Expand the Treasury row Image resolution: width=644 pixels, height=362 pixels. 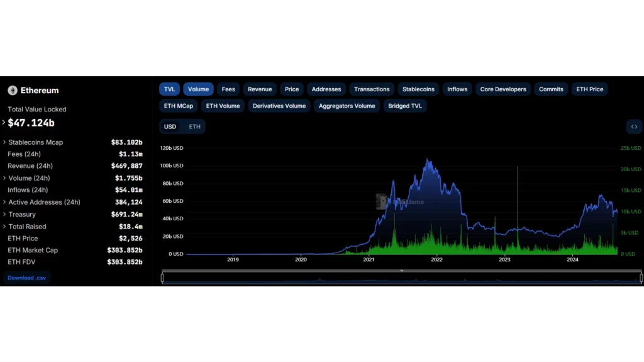(x=4, y=214)
